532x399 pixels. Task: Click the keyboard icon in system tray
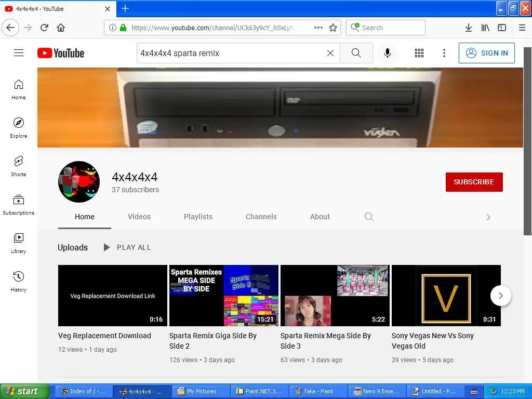[x=474, y=392]
